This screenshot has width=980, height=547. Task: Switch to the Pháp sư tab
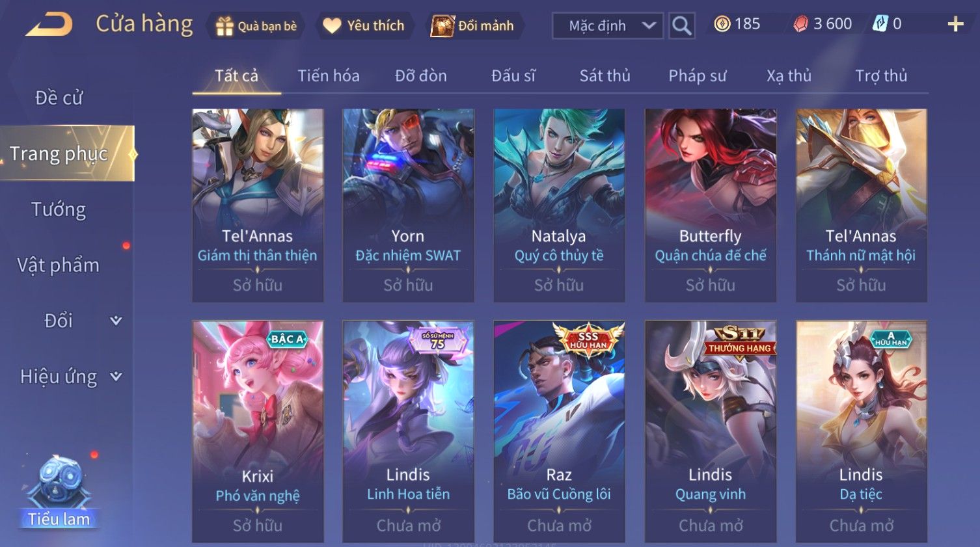click(x=697, y=76)
